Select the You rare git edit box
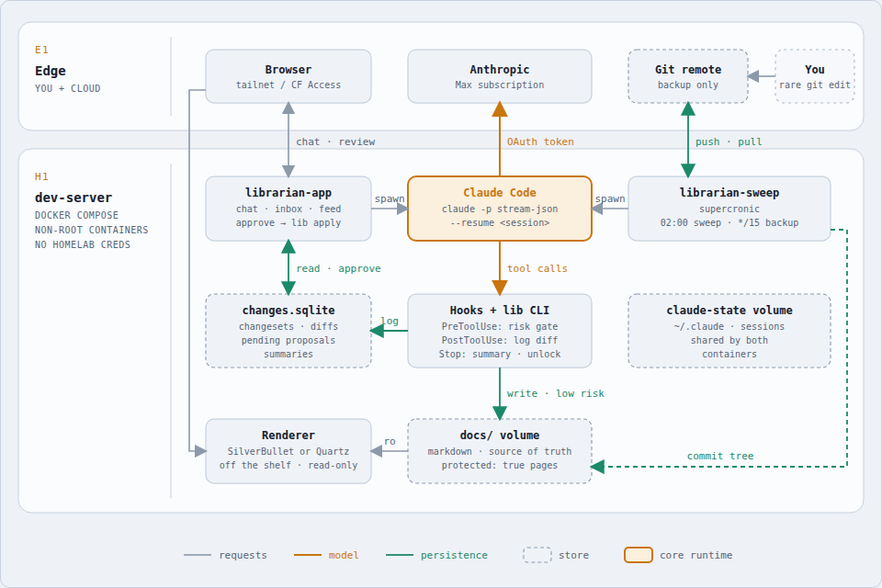The image size is (882, 588). pos(815,76)
